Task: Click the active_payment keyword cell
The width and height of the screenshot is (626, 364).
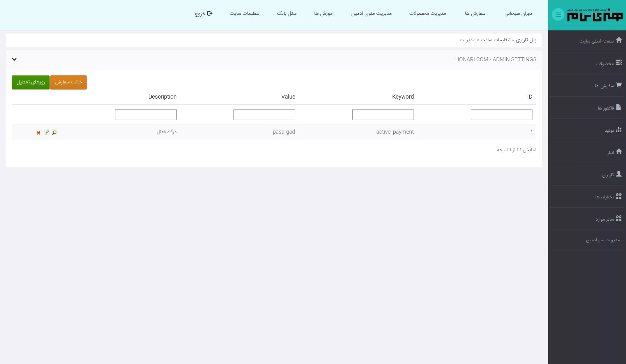Action: pyautogui.click(x=395, y=132)
